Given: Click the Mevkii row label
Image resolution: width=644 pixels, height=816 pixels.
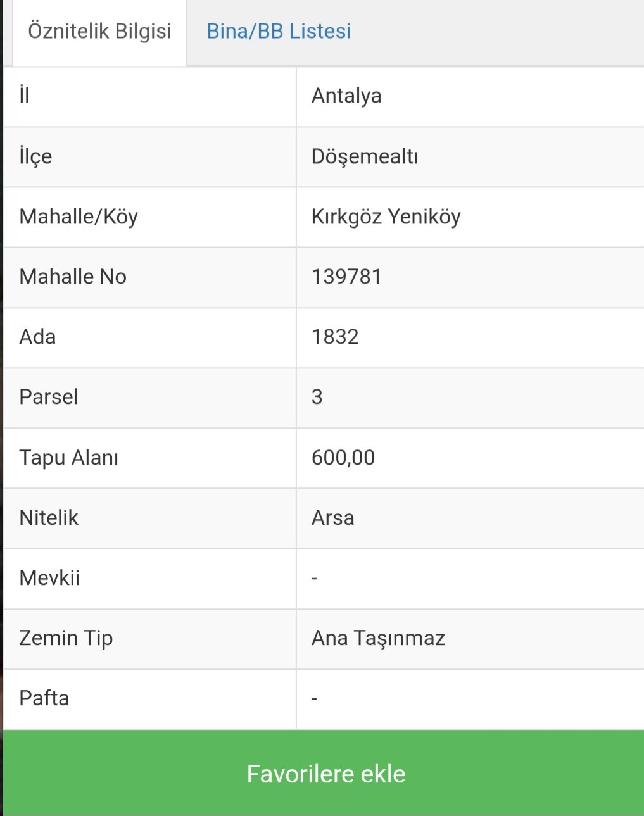Looking at the screenshot, I should coord(49,578).
